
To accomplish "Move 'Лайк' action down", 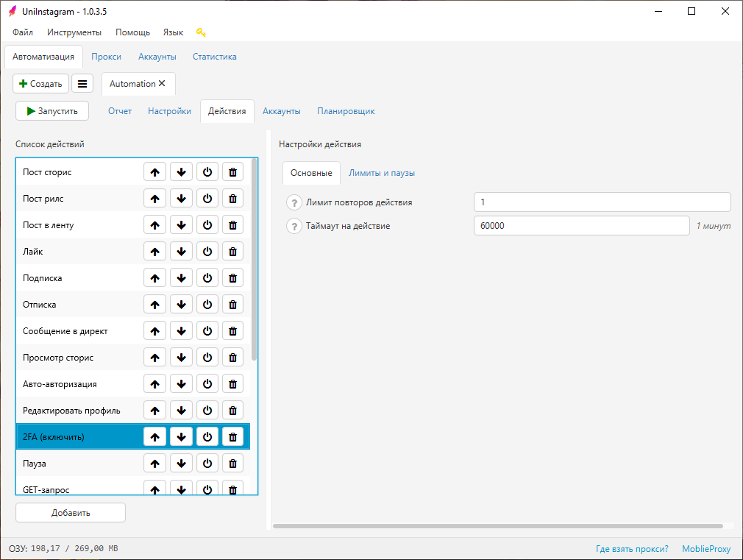I will 181,252.
